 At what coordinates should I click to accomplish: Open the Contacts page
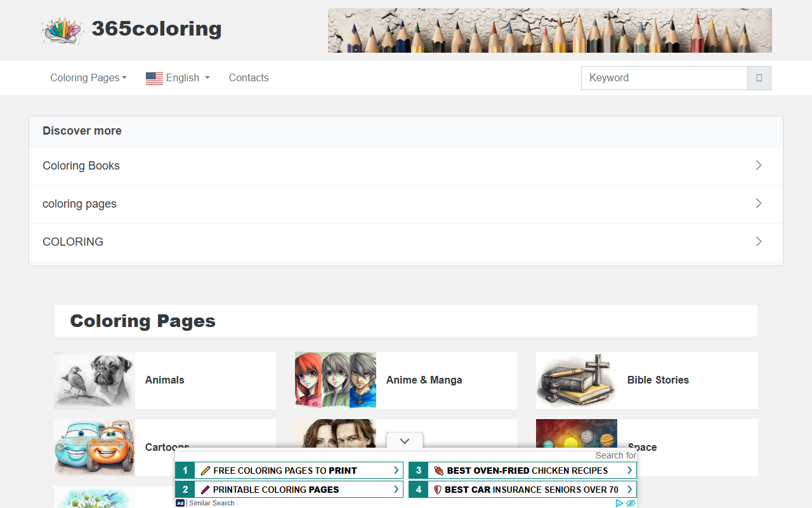pyautogui.click(x=249, y=78)
